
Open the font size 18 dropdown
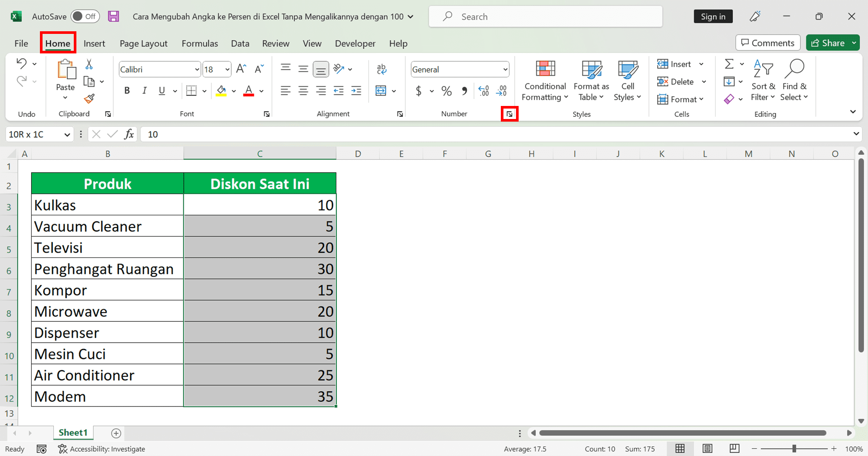[227, 69]
